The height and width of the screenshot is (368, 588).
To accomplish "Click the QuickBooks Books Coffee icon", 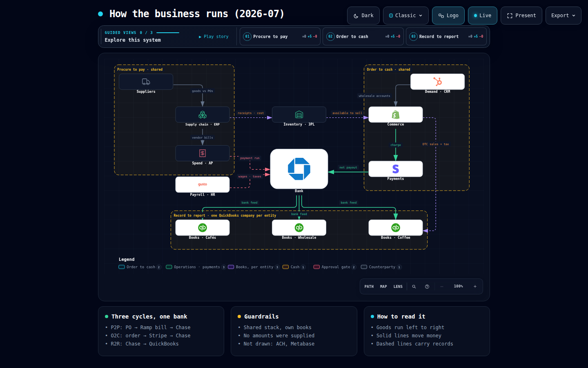I will pyautogui.click(x=396, y=228).
